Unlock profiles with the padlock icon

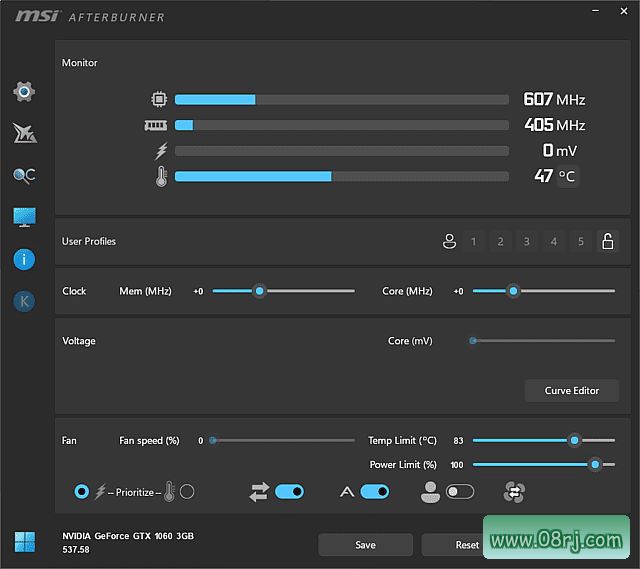click(x=607, y=241)
